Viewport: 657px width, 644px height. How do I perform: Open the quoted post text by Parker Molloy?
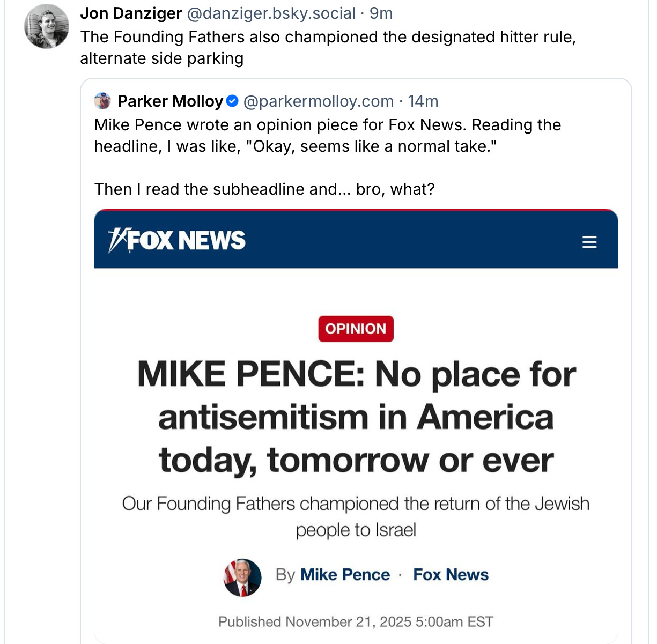pos(327,136)
